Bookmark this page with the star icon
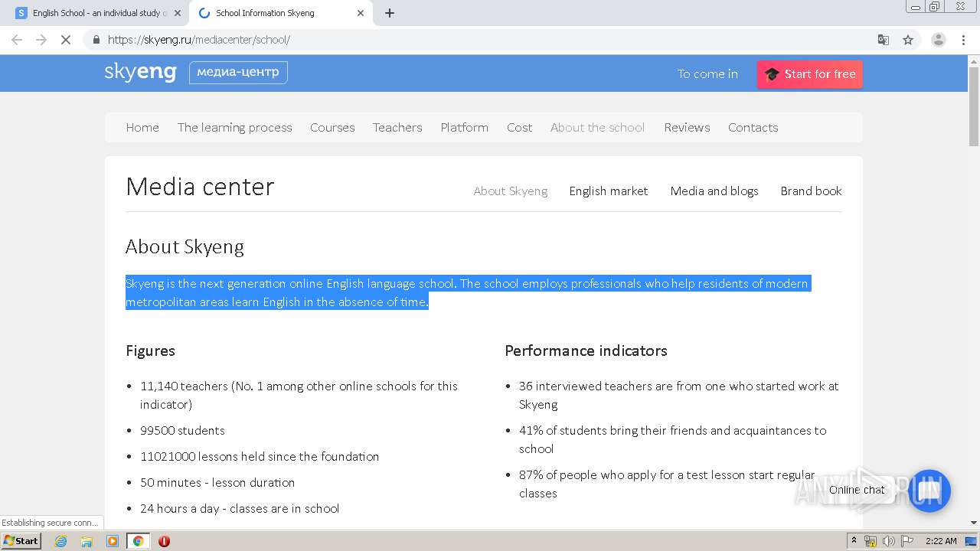Screen dimensions: 980x551 [908, 40]
